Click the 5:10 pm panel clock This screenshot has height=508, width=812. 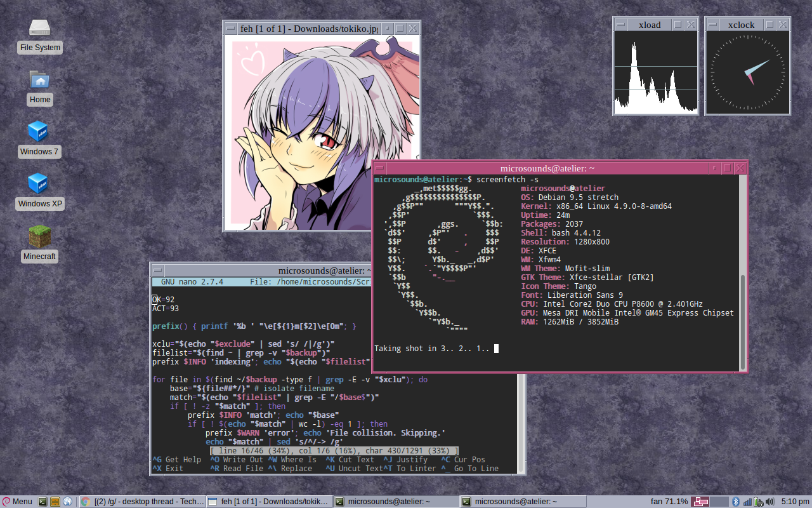(x=796, y=502)
